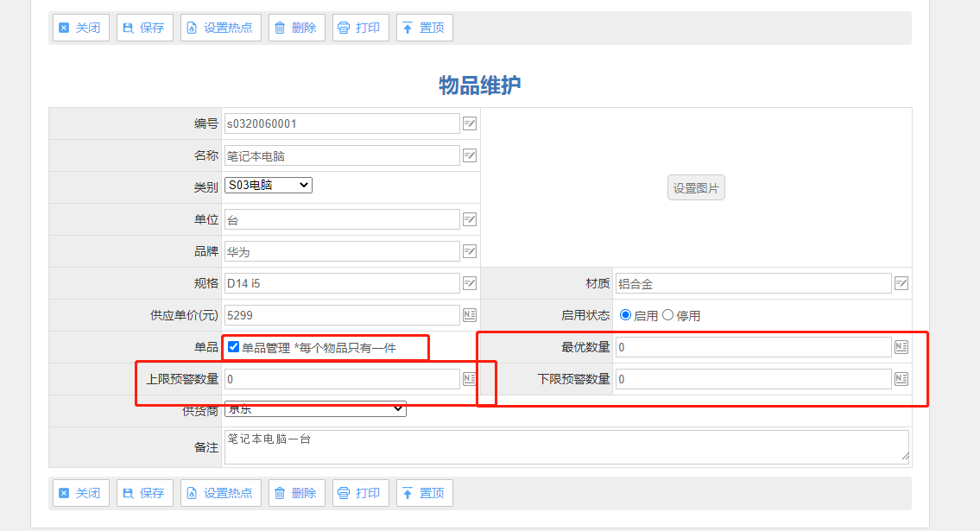Click edit icon beside 规格 field
Viewport: 980px width, 531px height.
pos(470,283)
